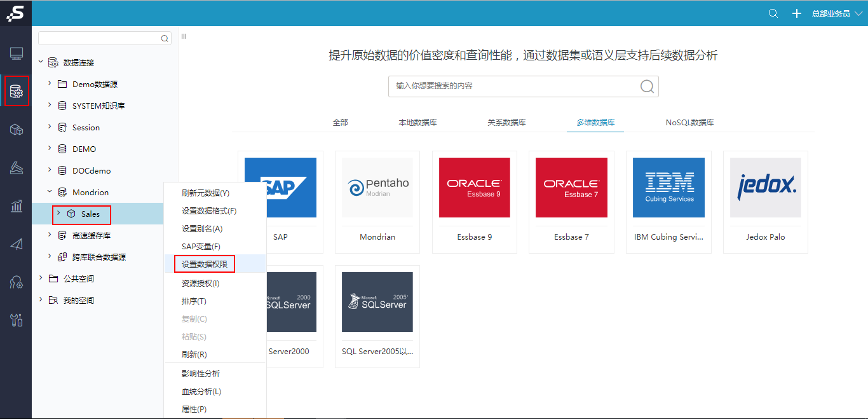Choose the SAP logo tile

[x=280, y=188]
